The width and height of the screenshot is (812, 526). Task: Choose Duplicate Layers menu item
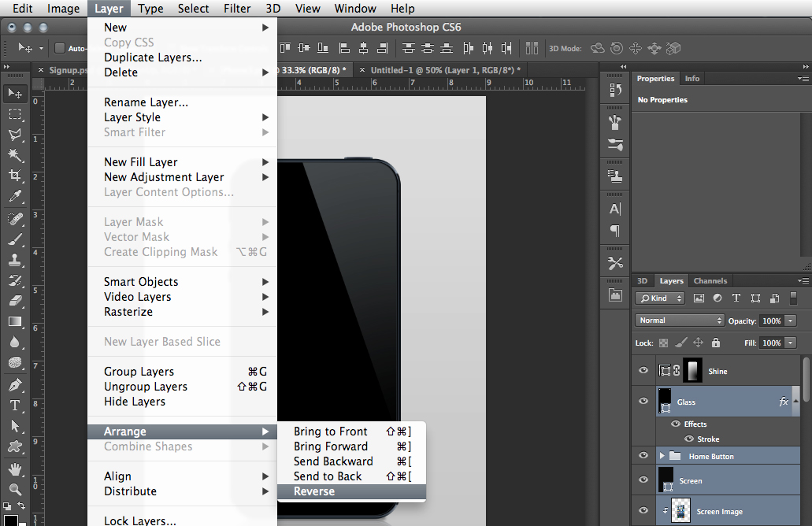click(x=182, y=57)
